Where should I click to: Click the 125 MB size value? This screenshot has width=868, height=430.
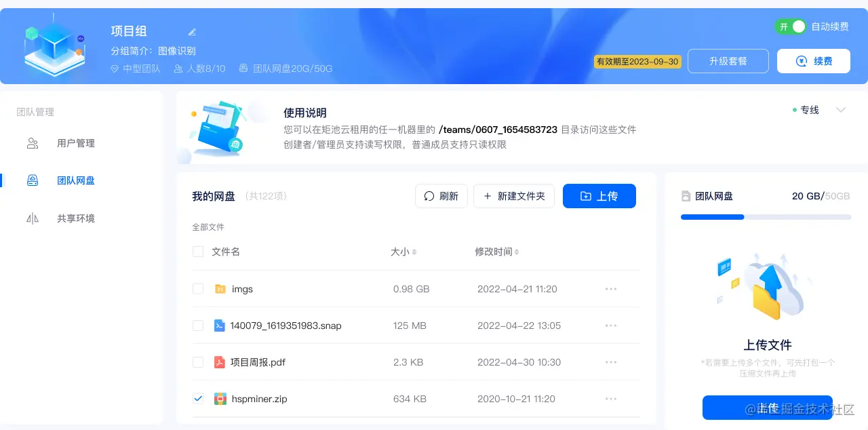(410, 326)
